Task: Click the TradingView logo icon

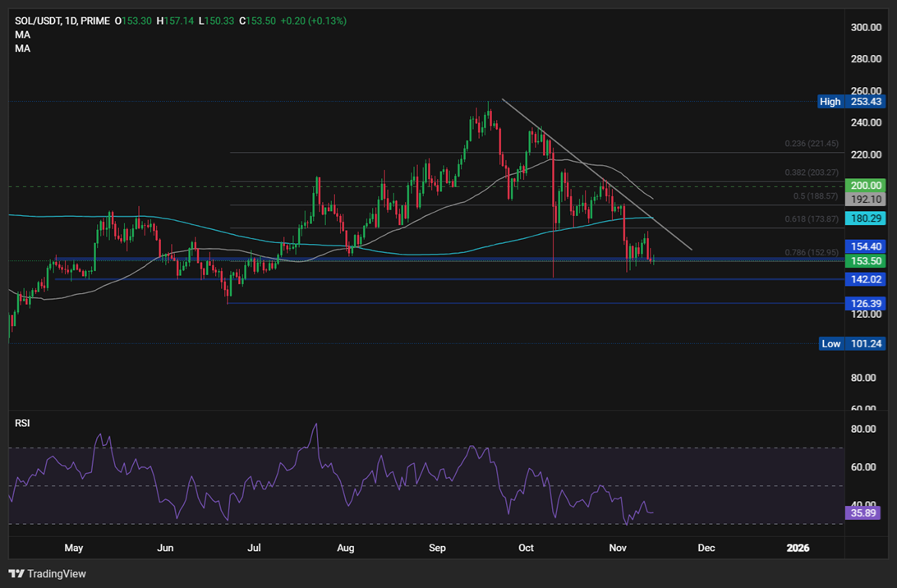Action: click(14, 574)
